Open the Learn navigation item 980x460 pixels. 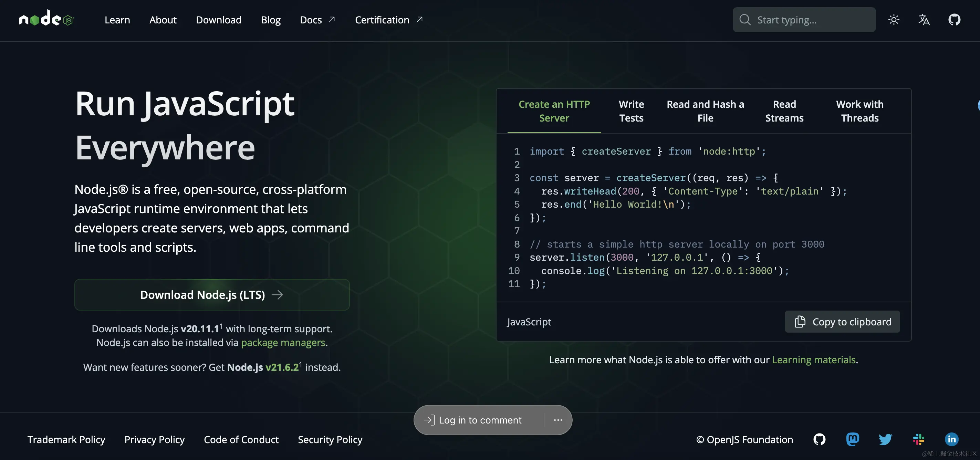pyautogui.click(x=117, y=20)
